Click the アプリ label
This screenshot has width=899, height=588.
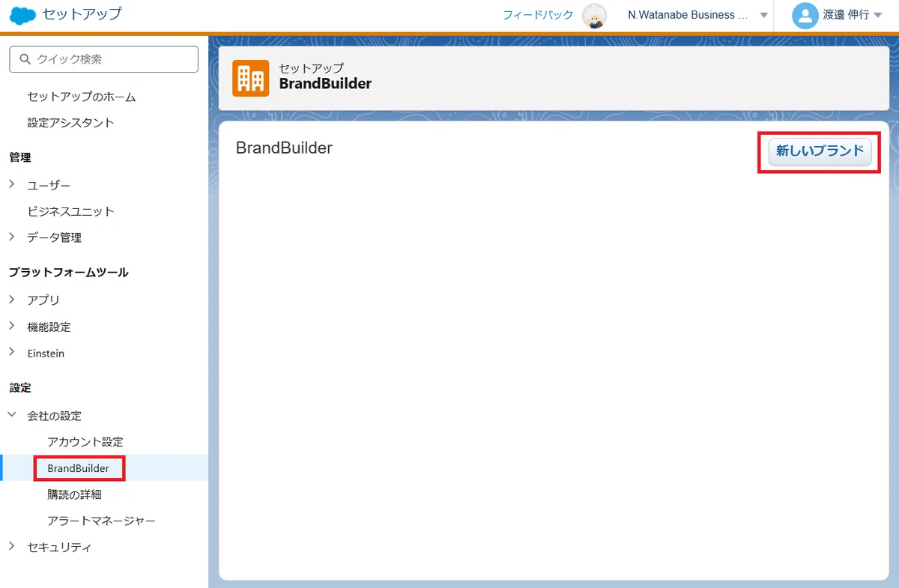(43, 300)
